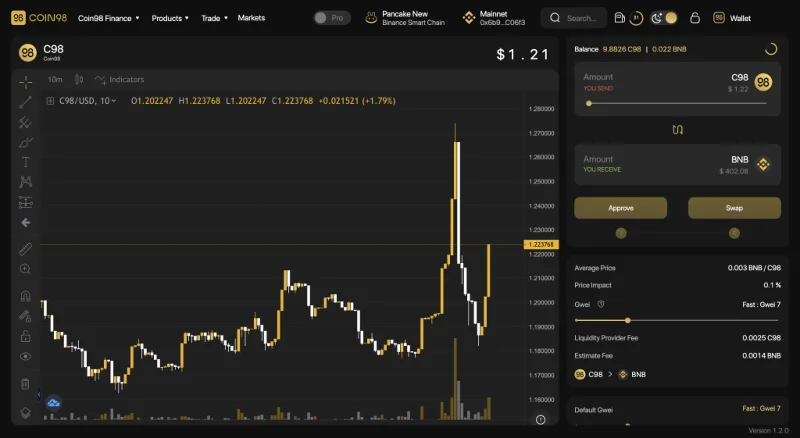Image resolution: width=800 pixels, height=438 pixels.
Task: Open the Trade dropdown menu
Action: [214, 18]
